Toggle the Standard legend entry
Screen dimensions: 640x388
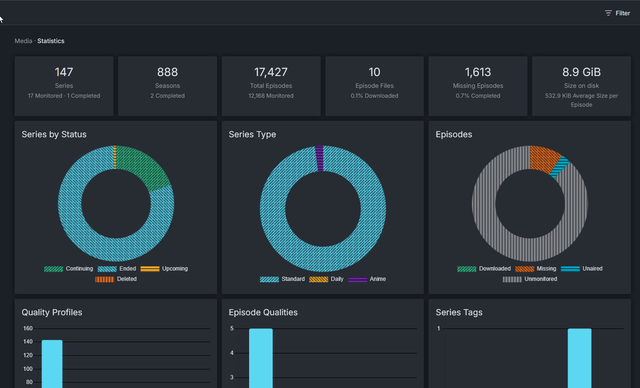coord(282,279)
